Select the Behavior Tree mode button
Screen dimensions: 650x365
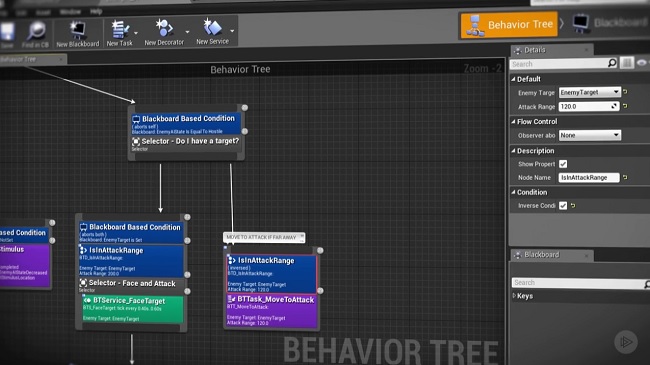(509, 25)
